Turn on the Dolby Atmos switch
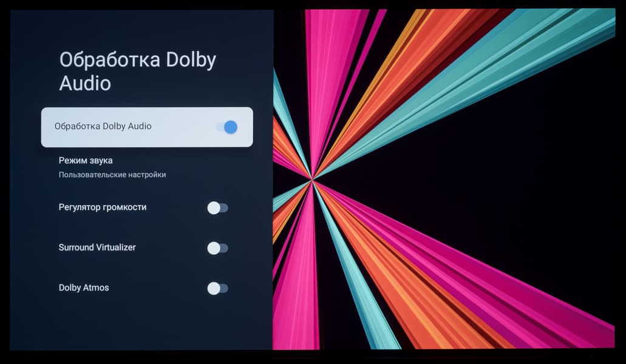626x364 pixels. [217, 288]
